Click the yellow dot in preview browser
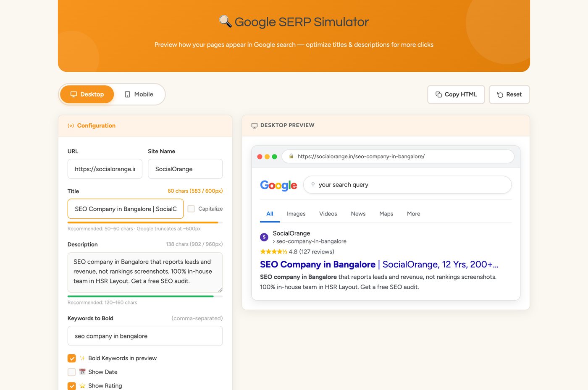Viewport: 588px width, 390px height. point(267,157)
